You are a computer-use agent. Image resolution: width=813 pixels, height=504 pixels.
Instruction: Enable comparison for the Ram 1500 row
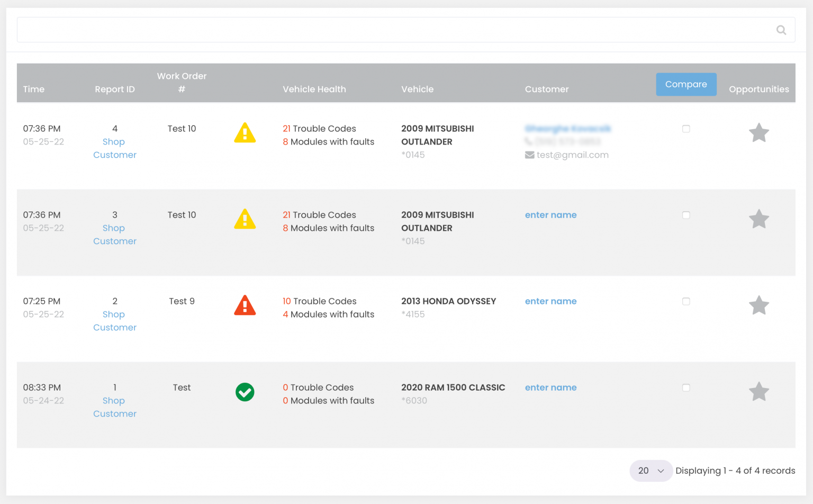(x=686, y=388)
